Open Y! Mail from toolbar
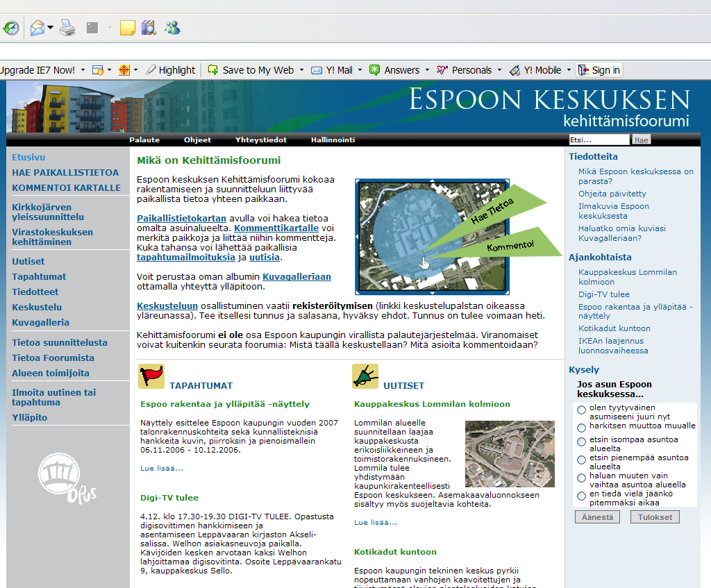The width and height of the screenshot is (711, 588). (331, 70)
